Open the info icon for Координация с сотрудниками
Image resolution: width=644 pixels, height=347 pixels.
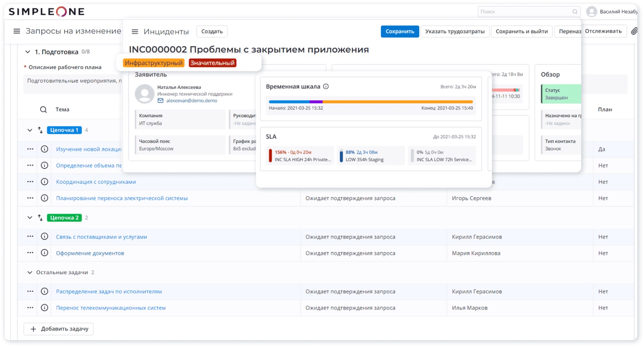[45, 182]
